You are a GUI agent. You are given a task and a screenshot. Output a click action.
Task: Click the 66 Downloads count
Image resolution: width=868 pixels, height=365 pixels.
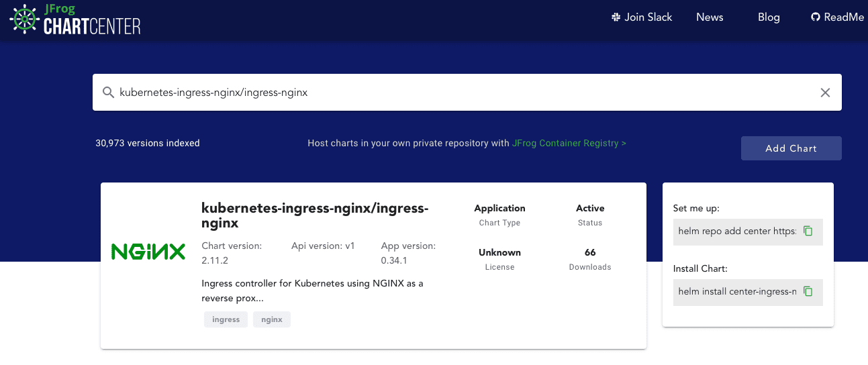point(590,253)
